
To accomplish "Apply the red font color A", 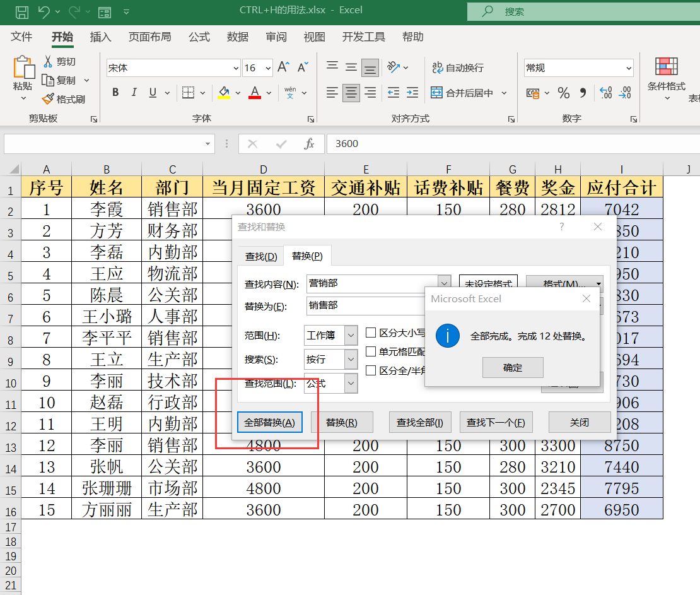I will coord(255,93).
